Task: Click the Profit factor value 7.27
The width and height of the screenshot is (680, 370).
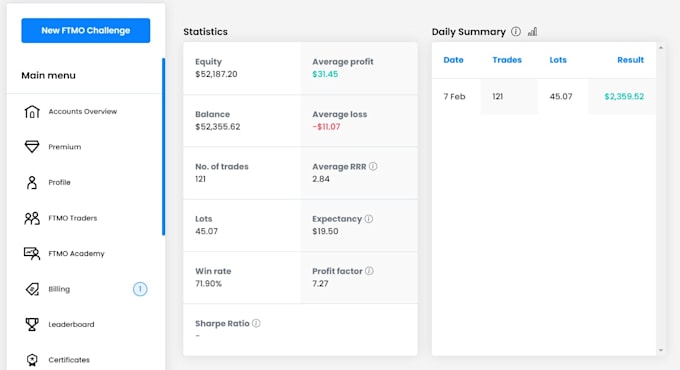Action: click(320, 284)
